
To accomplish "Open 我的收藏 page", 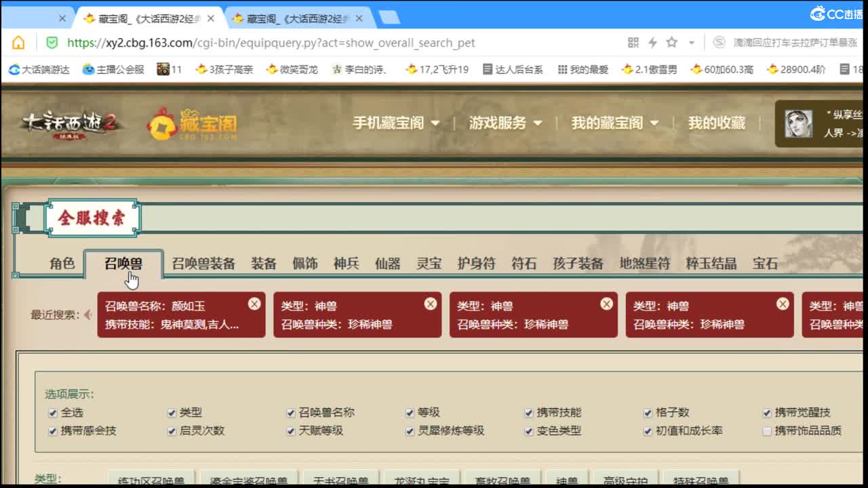I will [x=717, y=123].
